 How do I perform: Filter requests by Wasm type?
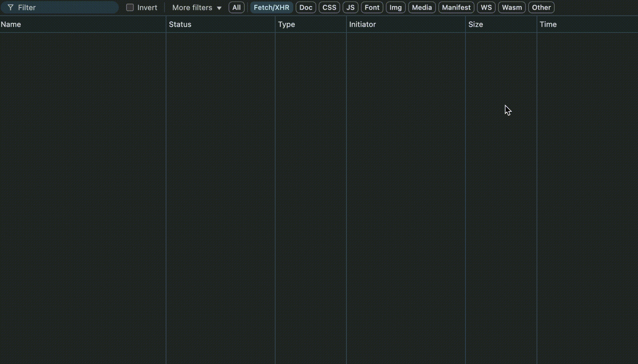tap(512, 7)
